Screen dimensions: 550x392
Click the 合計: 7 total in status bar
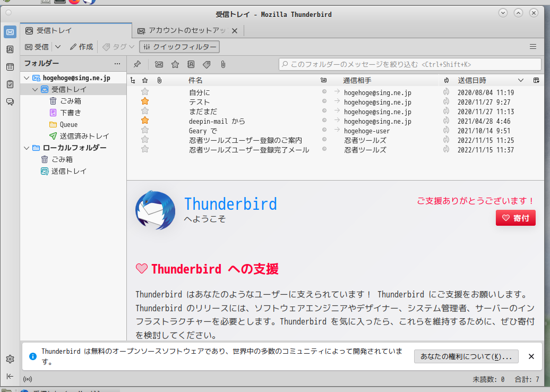tap(527, 379)
